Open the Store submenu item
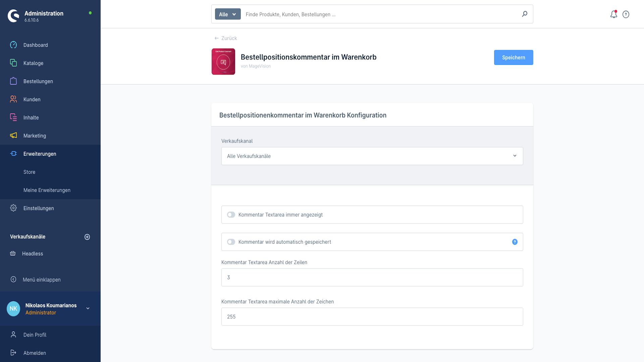The image size is (644, 362). (x=29, y=172)
